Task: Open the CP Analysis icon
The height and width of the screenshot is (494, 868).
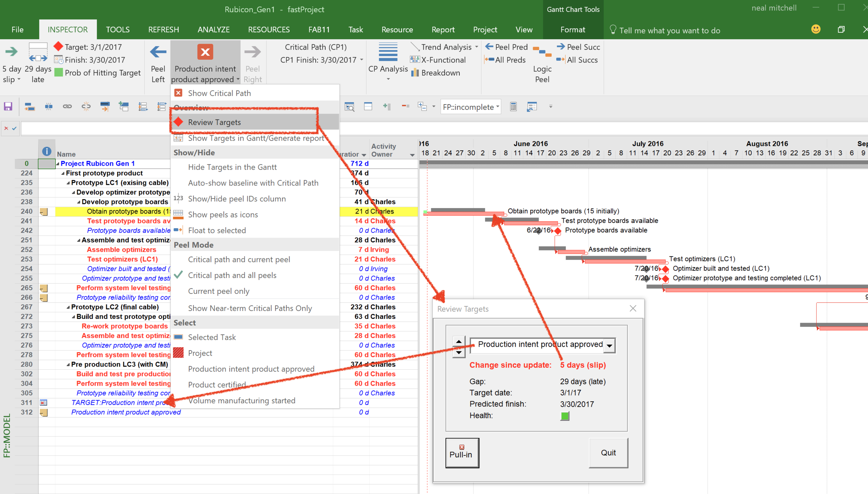Action: point(388,52)
